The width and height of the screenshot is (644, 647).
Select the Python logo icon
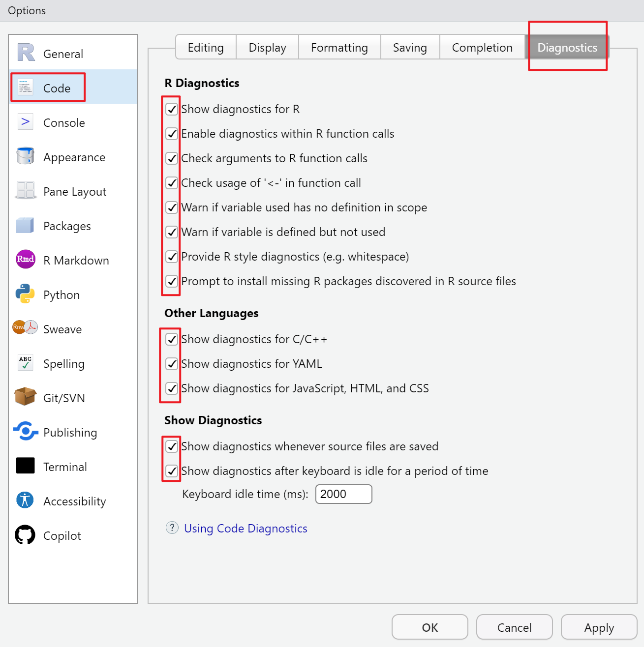(25, 294)
